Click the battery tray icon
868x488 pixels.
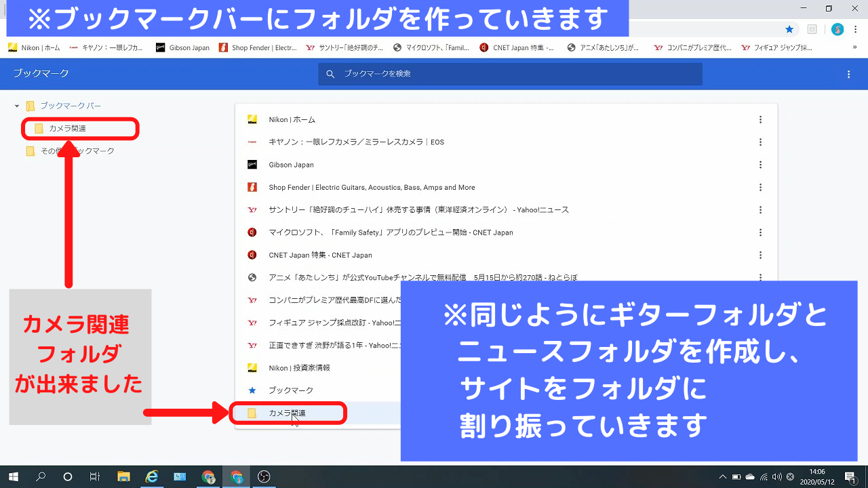pyautogui.click(x=736, y=476)
